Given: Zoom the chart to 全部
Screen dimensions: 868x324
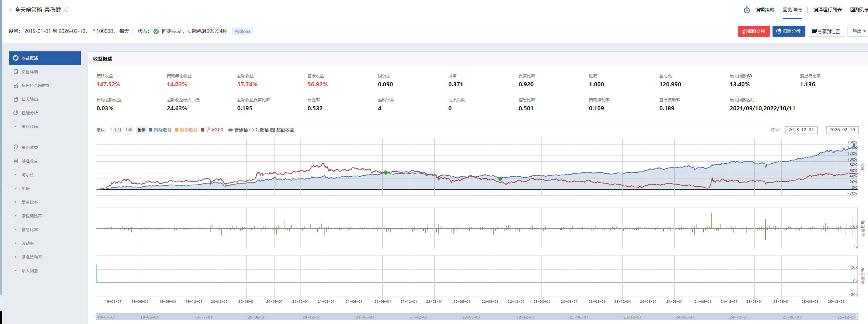Looking at the screenshot, I should [141, 130].
